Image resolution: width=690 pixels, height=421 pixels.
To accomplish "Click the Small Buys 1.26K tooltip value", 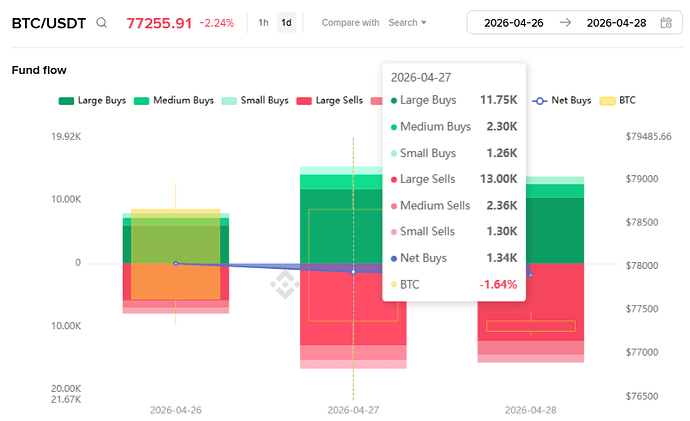I will tap(502, 153).
